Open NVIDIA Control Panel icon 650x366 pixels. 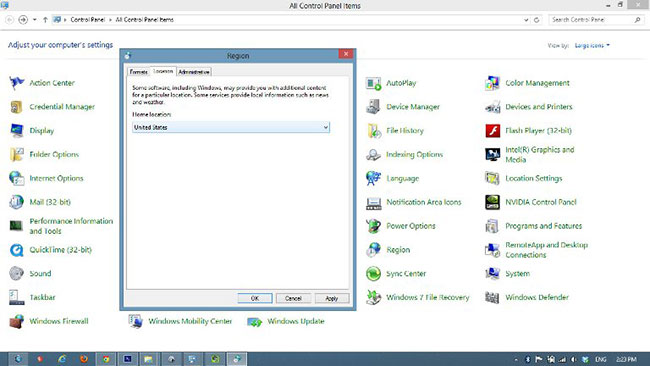[x=492, y=202]
